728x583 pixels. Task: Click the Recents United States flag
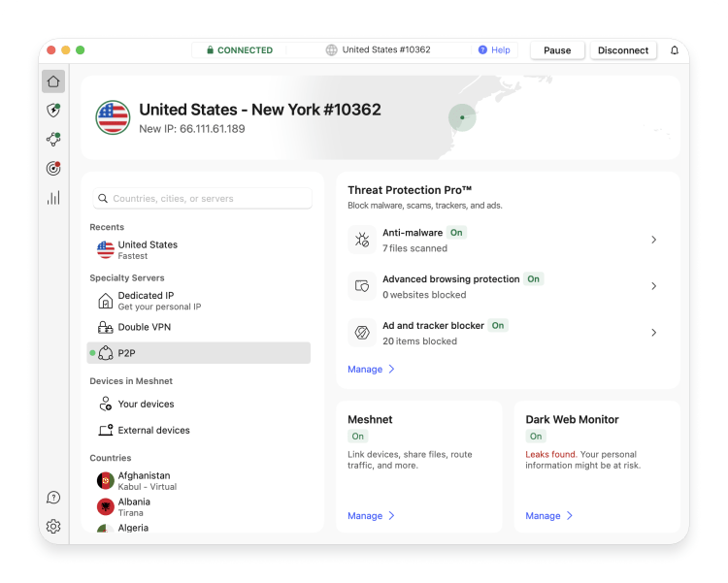[106, 249]
